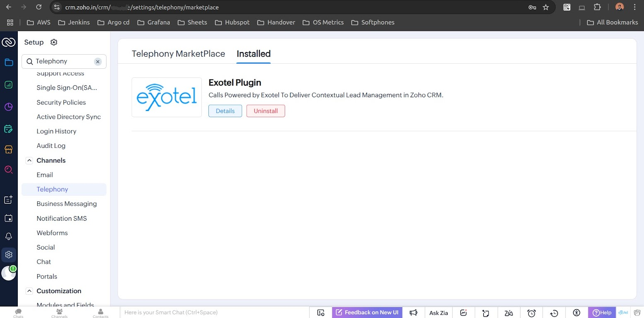Image resolution: width=644 pixels, height=318 pixels.
Task: Open Single Sign-On settings
Action: click(67, 88)
